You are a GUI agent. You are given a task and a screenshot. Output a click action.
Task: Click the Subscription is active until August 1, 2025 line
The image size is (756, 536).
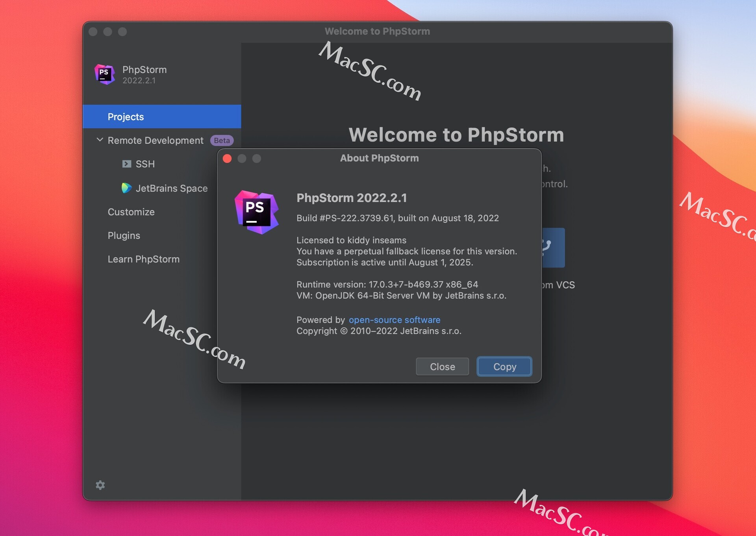tap(385, 262)
